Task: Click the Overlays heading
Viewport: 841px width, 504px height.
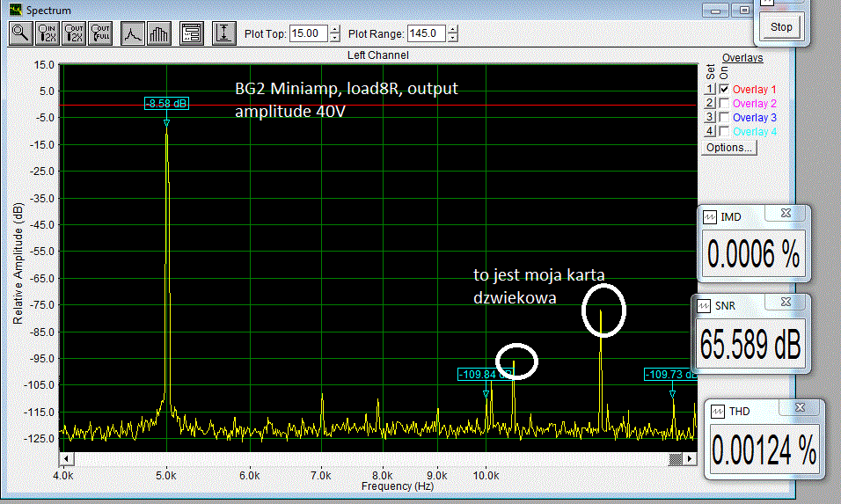Action: coord(742,58)
